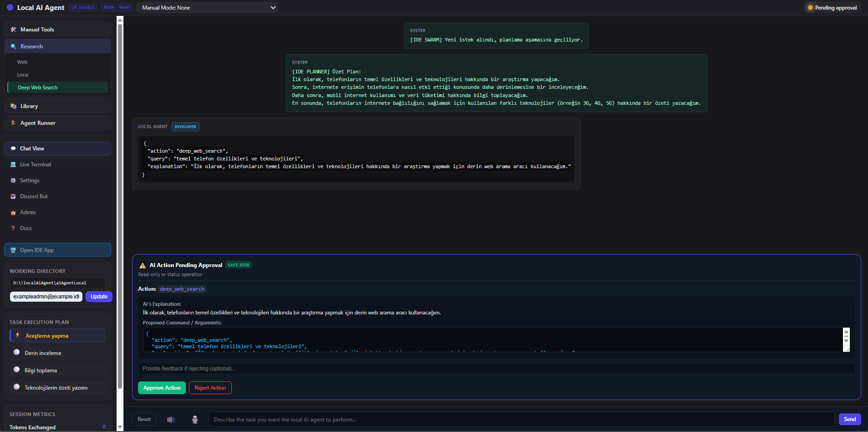Open the Settings page
Image resolution: width=868 pixels, height=432 pixels.
click(58, 180)
